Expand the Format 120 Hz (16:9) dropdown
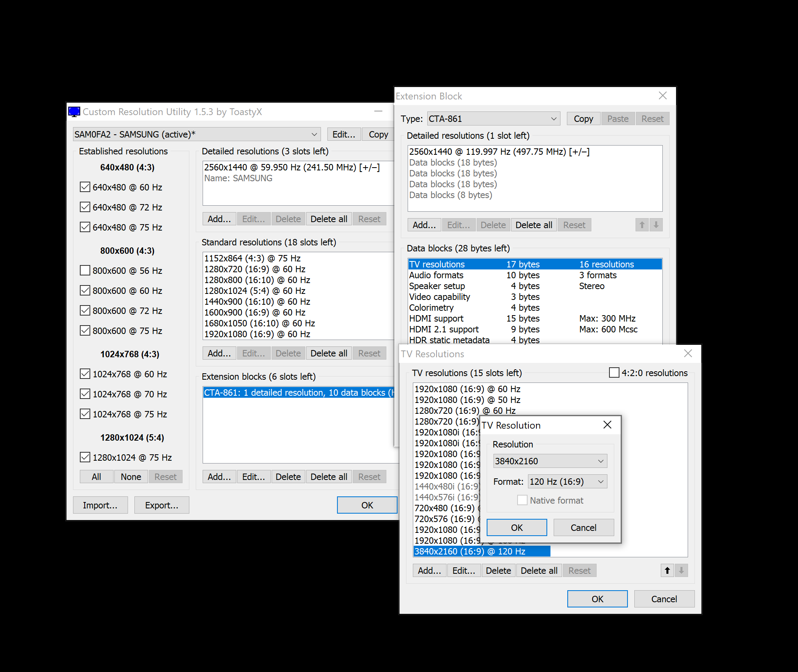This screenshot has height=672, width=798. click(567, 482)
